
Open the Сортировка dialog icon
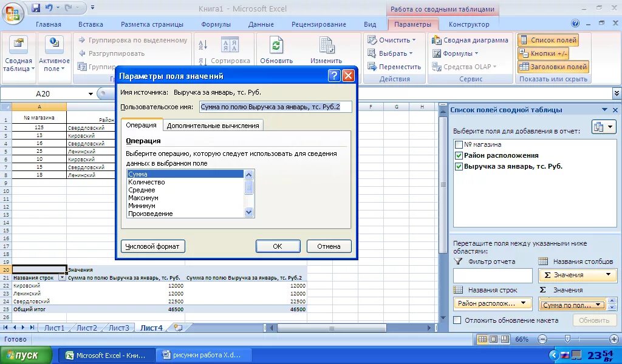tap(230, 45)
